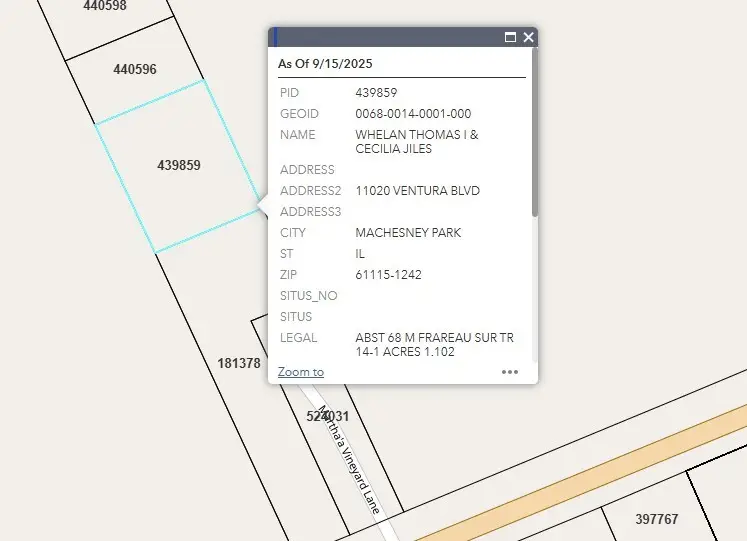747x541 pixels.
Task: Click the GEOID field label
Action: tap(299, 113)
